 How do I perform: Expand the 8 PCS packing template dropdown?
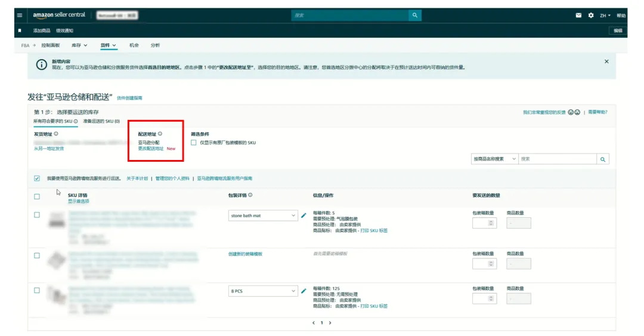263,291
